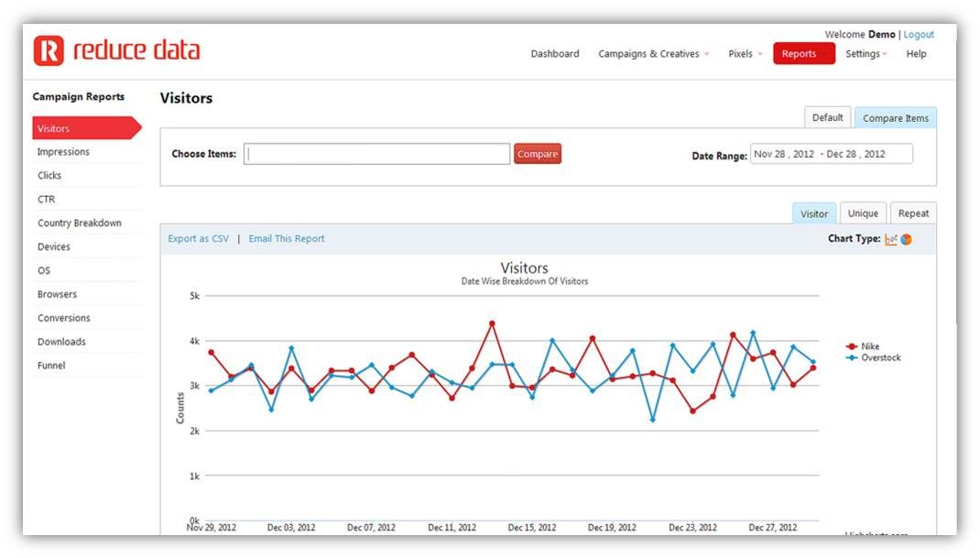Focus the Choose Items input field

376,154
